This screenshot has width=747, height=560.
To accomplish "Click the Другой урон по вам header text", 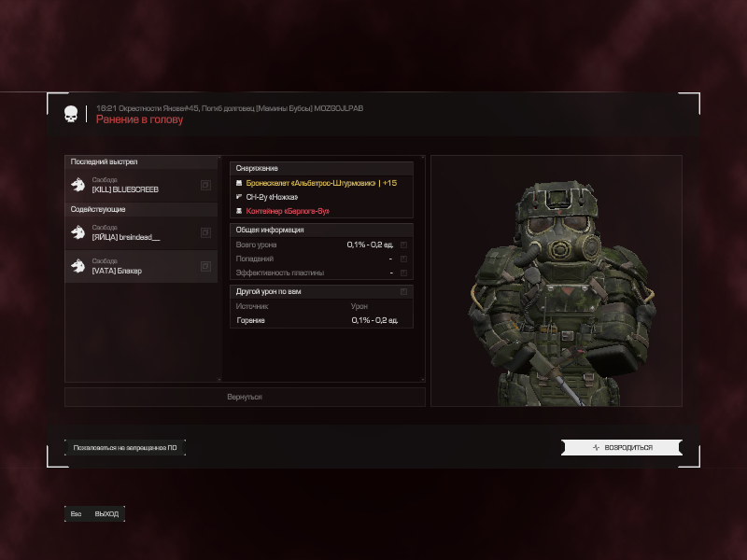I will coord(268,291).
